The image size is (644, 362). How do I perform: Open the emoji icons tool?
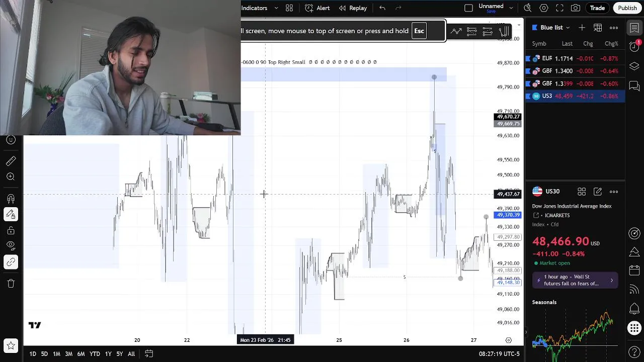11,140
